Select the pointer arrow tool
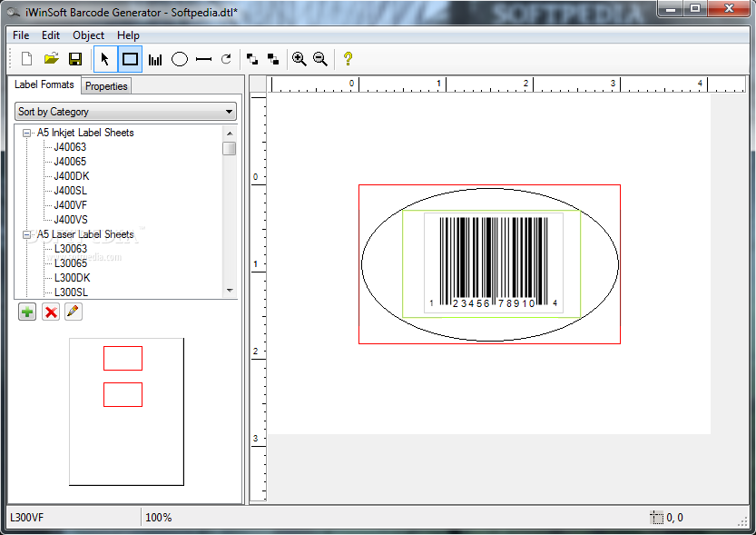The image size is (756, 535). [105, 59]
